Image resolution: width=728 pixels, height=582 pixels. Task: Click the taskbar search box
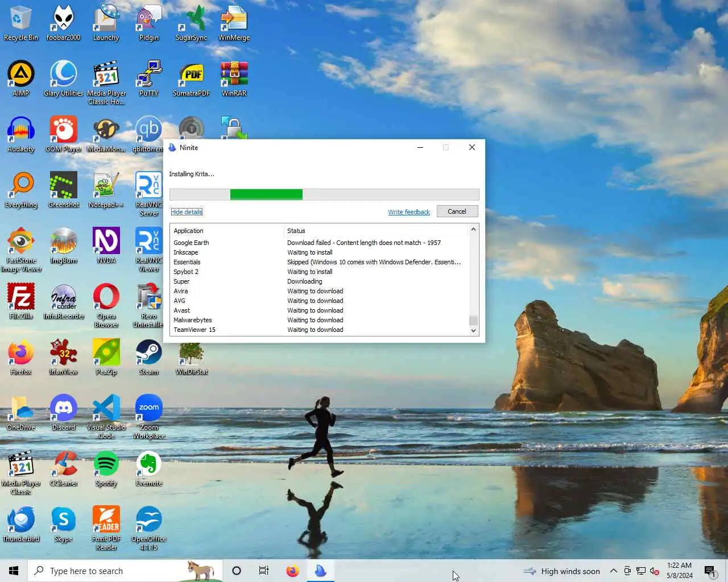[125, 571]
